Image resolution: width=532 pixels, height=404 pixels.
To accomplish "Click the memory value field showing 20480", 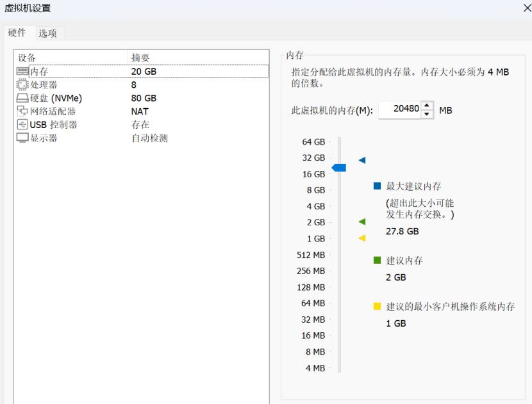I will click(x=400, y=110).
